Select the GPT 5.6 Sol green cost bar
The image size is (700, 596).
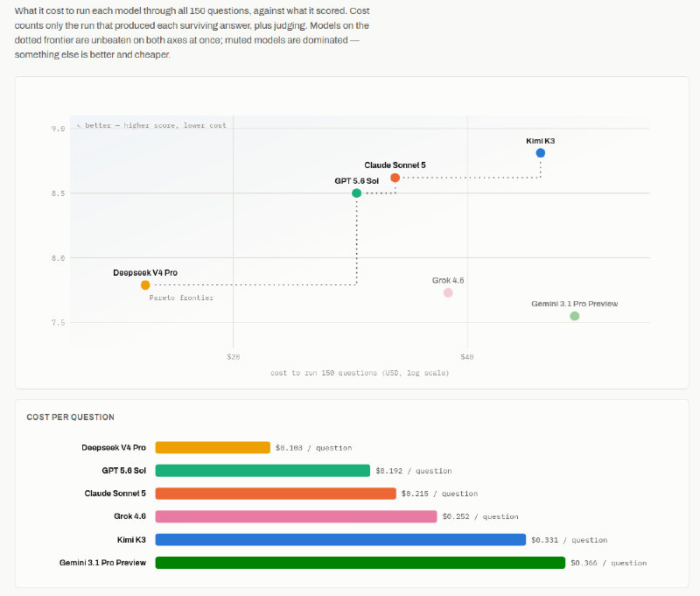(262, 471)
